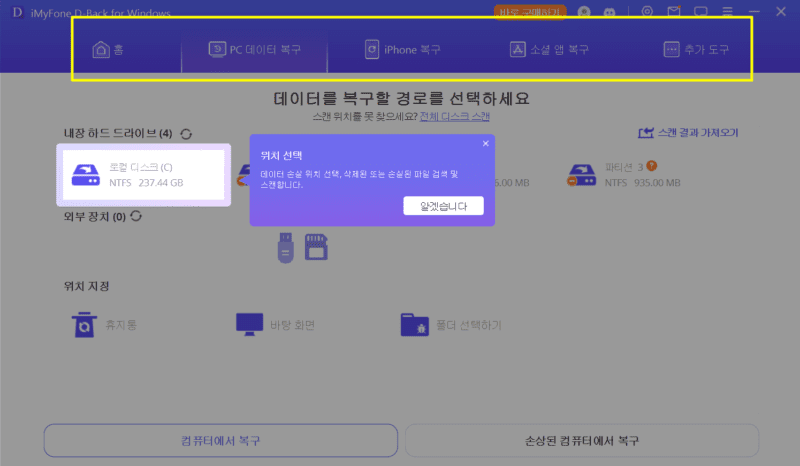Choose the 바탕 화면 desktop icon
800x466 pixels.
coord(249,325)
